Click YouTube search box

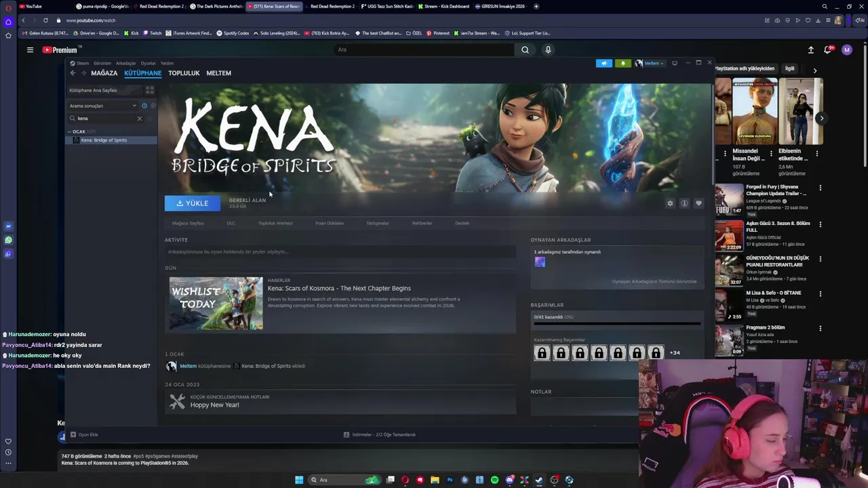(x=425, y=49)
